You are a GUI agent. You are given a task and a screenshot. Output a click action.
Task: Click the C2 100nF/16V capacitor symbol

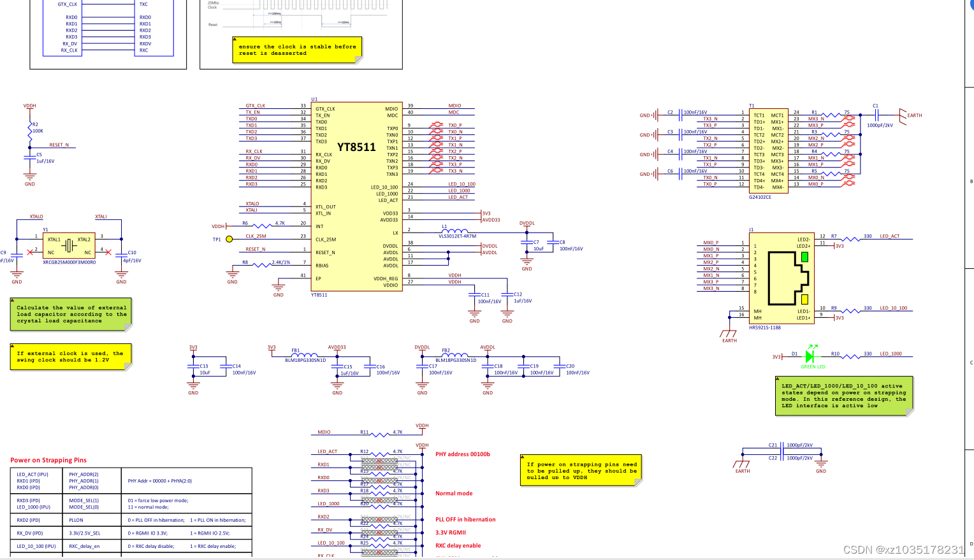click(x=681, y=115)
